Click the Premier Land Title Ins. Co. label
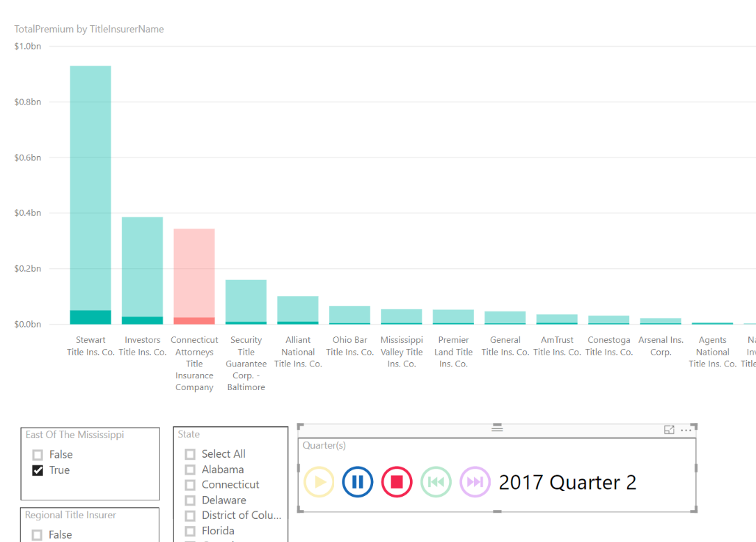 coord(453,352)
